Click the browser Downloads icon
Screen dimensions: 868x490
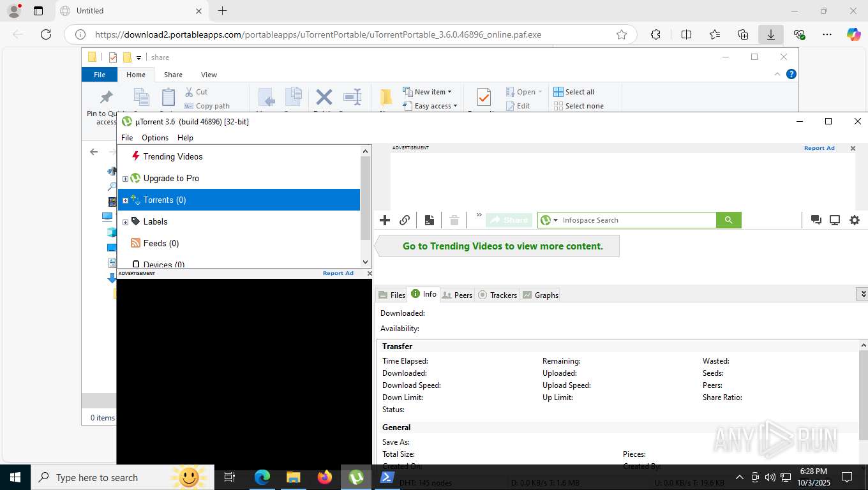771,34
